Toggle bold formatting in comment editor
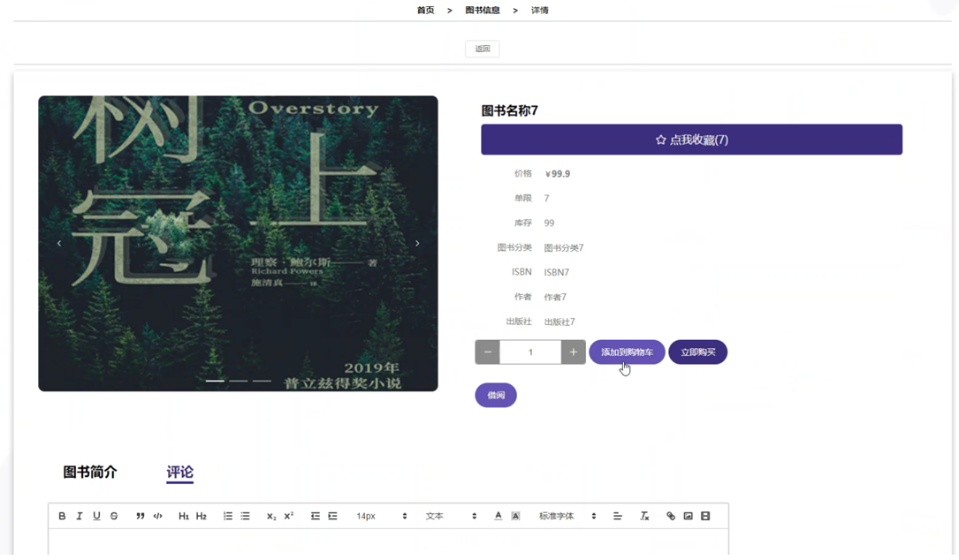The image size is (959, 560). 62,516
